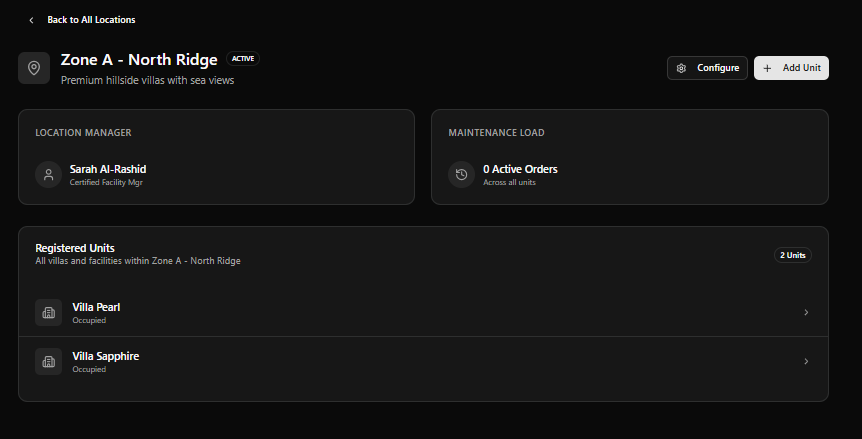Select the Sarah Al-Rashid manager name
This screenshot has height=439, width=862.
(x=108, y=169)
